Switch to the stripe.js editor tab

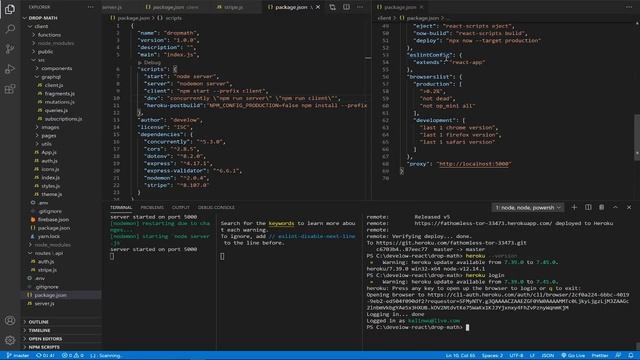233,7
